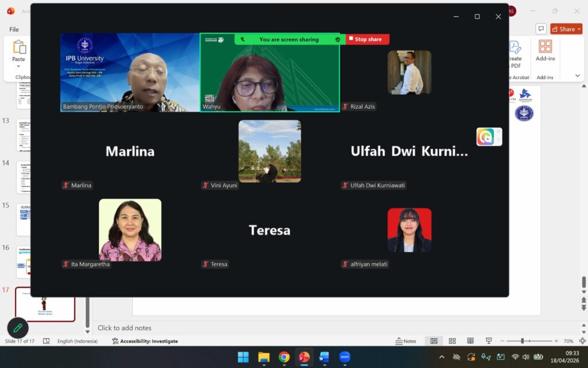The image size is (588, 368).
Task: Switch to Slide Sorter view
Action: 452,341
